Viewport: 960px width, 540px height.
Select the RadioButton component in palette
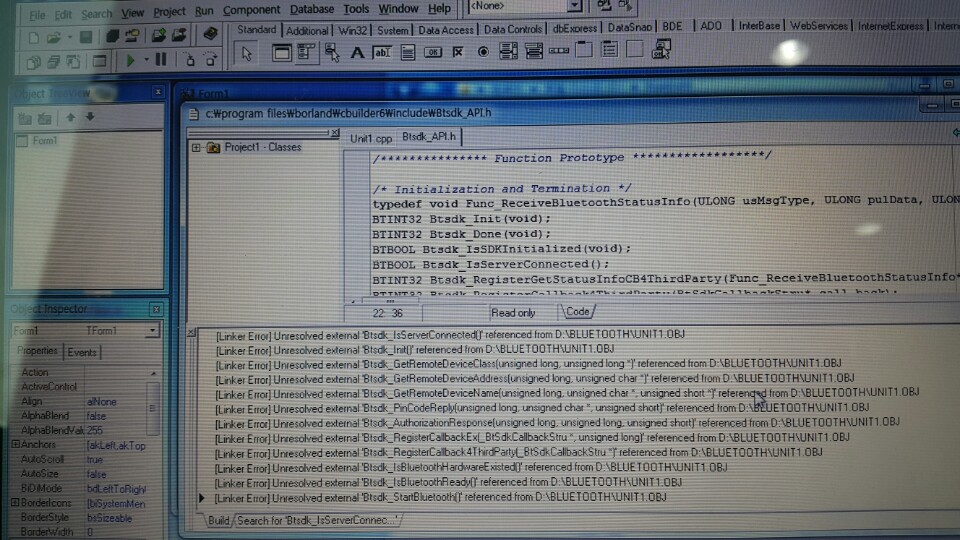tap(484, 52)
